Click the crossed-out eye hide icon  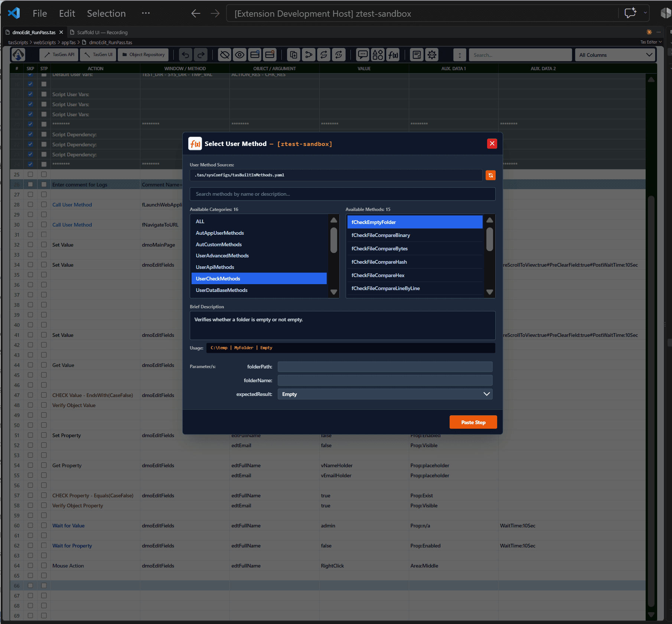[224, 55]
